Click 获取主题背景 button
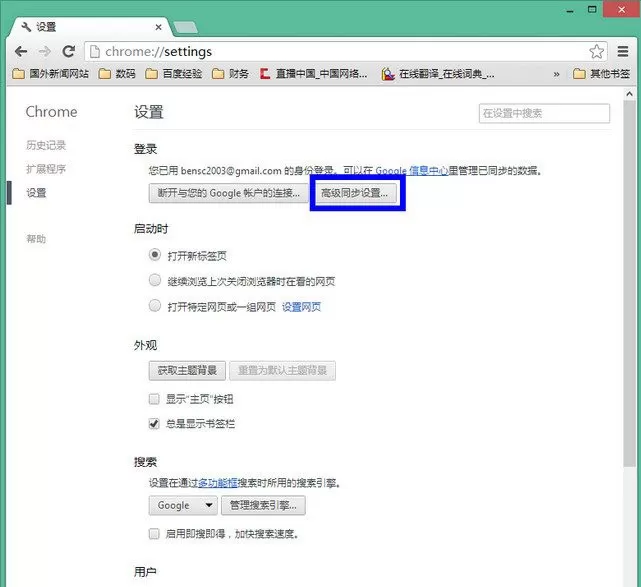The width and height of the screenshot is (641, 587). click(x=187, y=371)
